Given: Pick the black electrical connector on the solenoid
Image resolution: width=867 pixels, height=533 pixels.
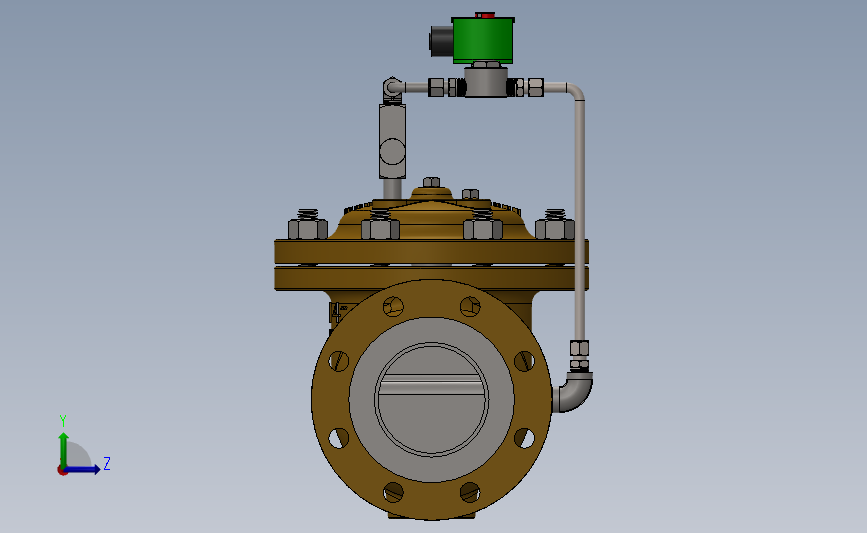Looking at the screenshot, I should click(x=442, y=41).
